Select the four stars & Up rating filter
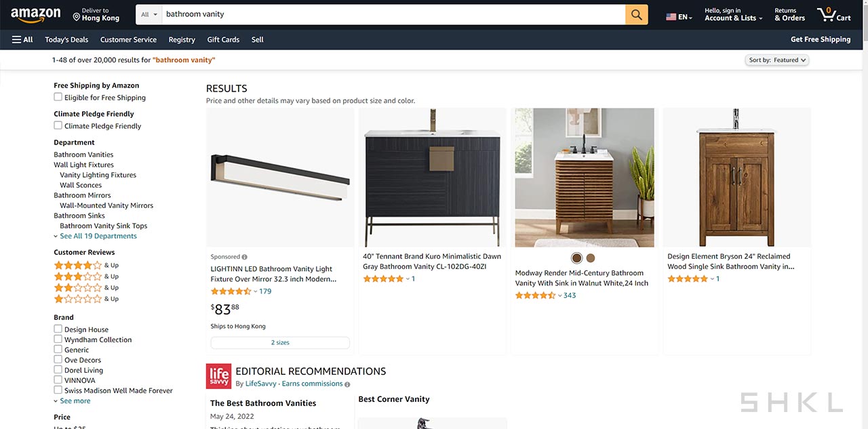Screen dimensions: 868x429 (x=86, y=265)
